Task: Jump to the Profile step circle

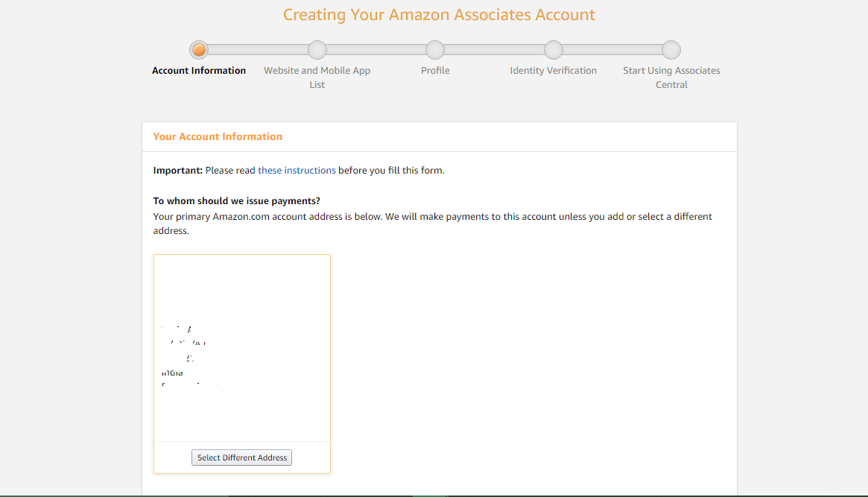Action: 435,50
